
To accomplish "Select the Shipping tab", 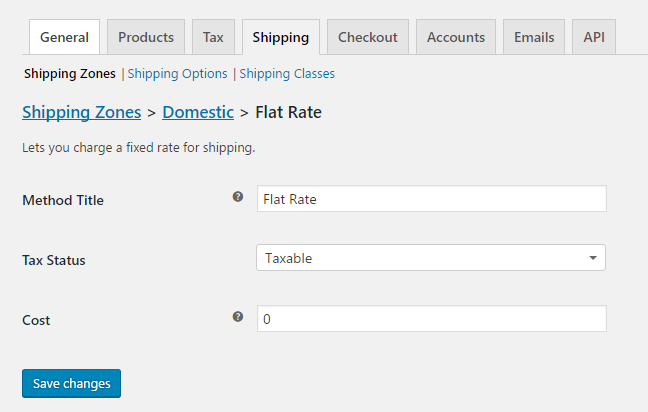I will (x=281, y=37).
